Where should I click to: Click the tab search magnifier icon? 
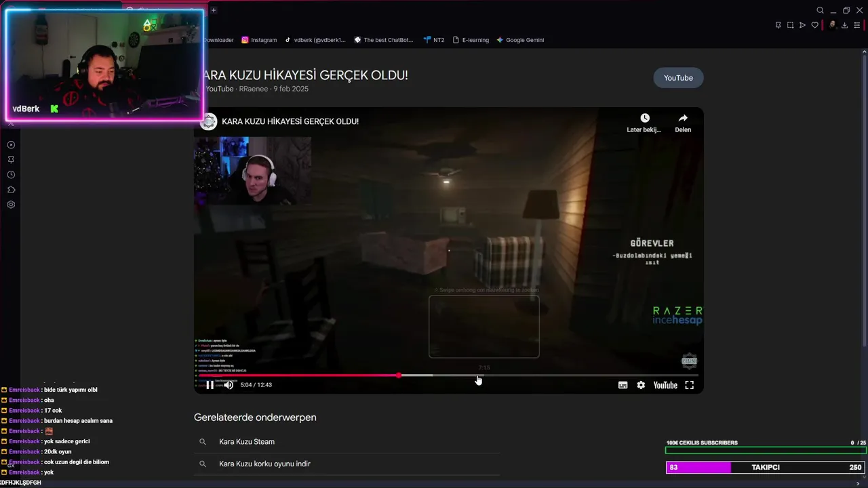tap(820, 10)
